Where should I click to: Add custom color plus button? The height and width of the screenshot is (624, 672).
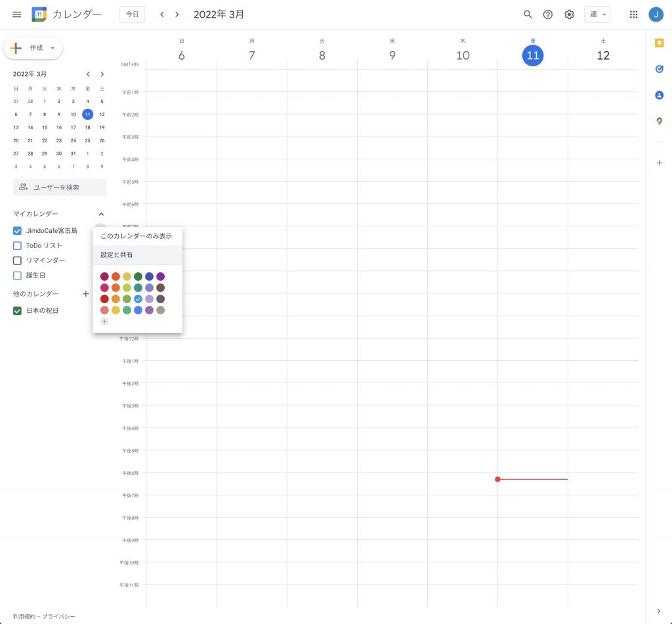coord(104,322)
